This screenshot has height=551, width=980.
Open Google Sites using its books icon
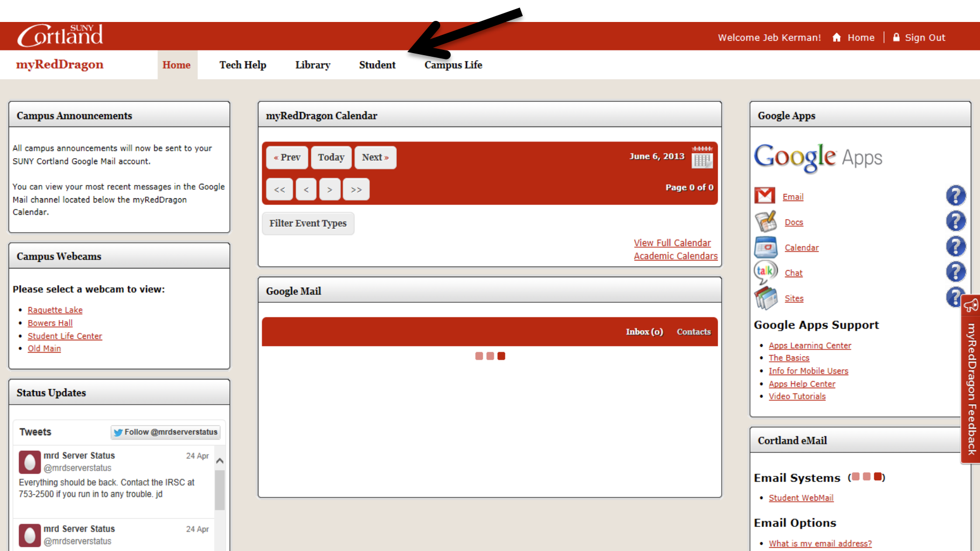(x=766, y=297)
